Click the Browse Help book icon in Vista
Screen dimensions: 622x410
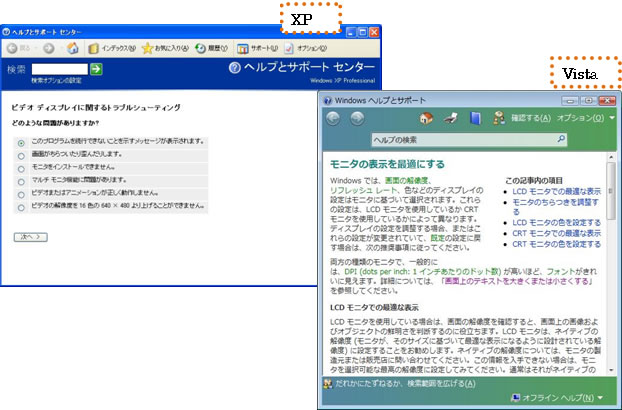(x=475, y=118)
